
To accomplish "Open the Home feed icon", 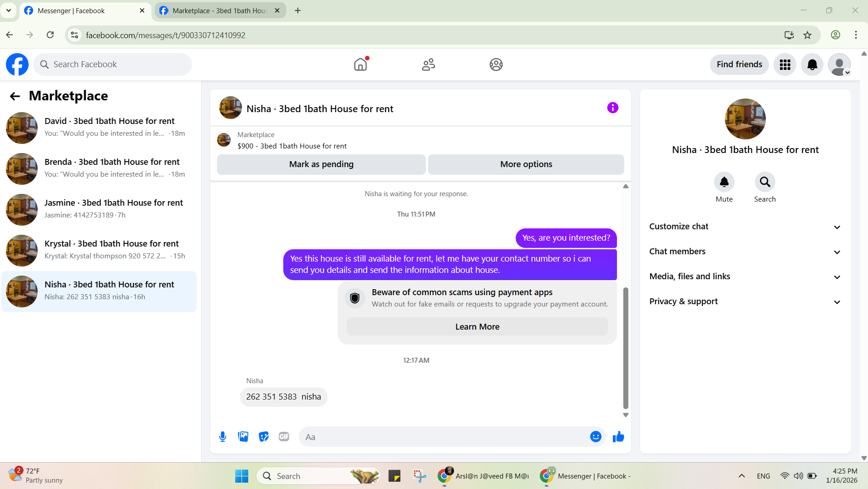I will tap(360, 64).
